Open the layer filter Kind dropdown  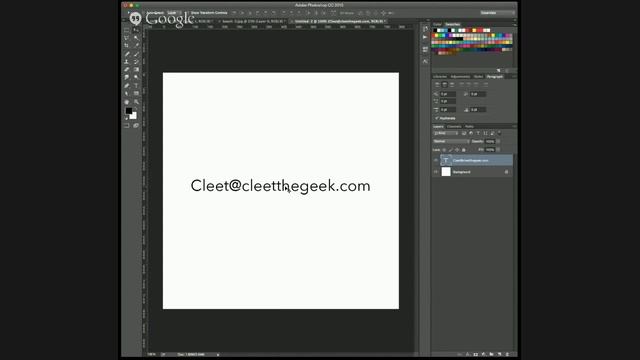click(446, 133)
